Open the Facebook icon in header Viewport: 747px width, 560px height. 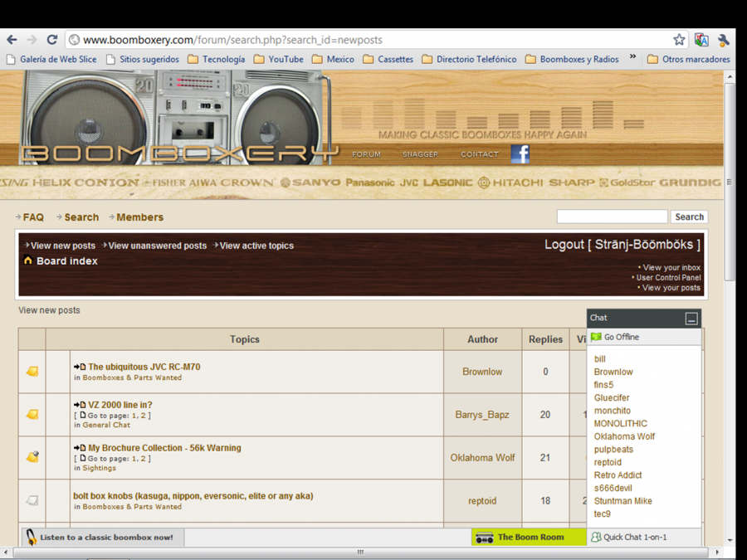point(520,154)
